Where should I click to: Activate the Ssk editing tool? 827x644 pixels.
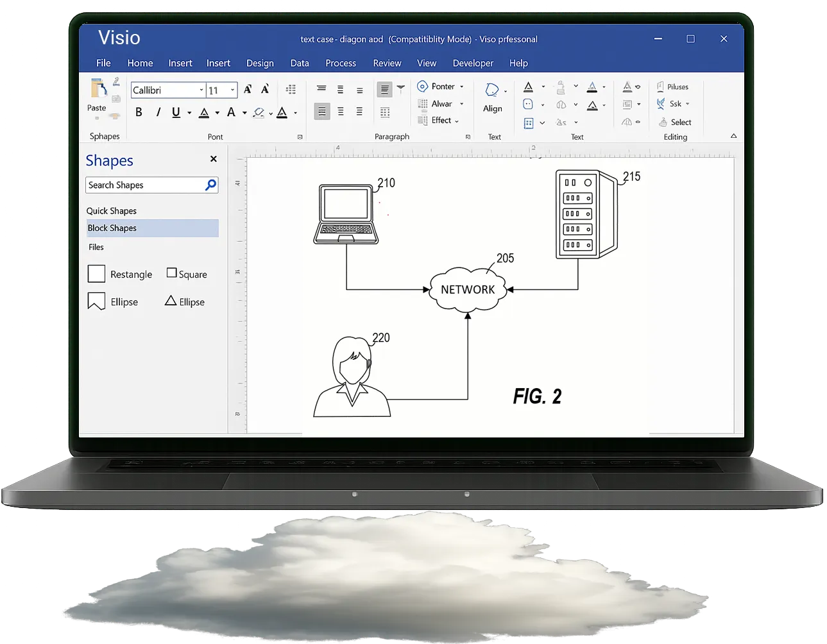tap(663, 103)
